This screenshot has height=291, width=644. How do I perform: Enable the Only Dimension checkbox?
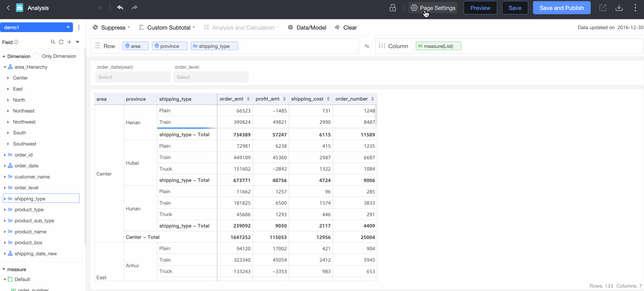tap(36, 56)
